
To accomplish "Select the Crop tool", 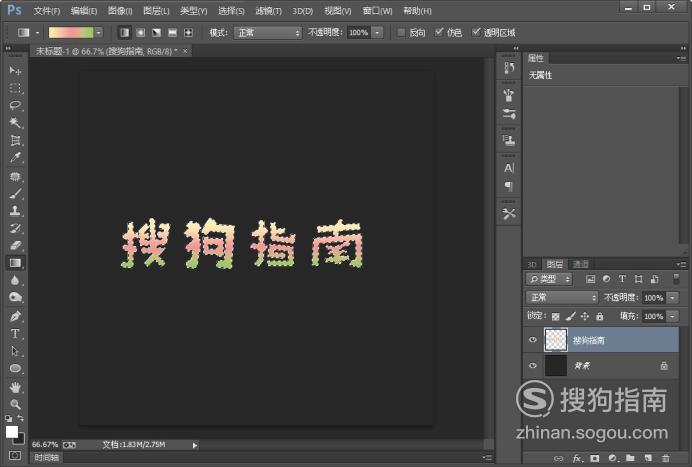I will point(15,140).
